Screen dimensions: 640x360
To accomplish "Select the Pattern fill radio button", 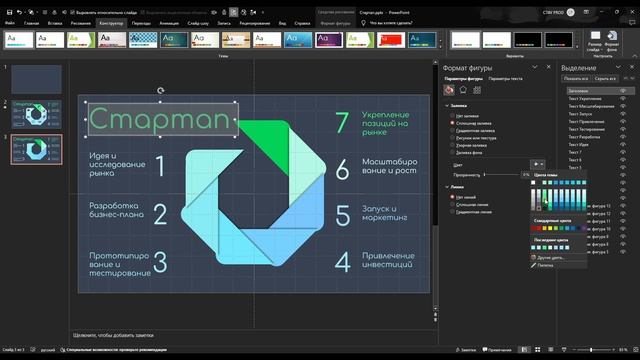I will tap(452, 145).
